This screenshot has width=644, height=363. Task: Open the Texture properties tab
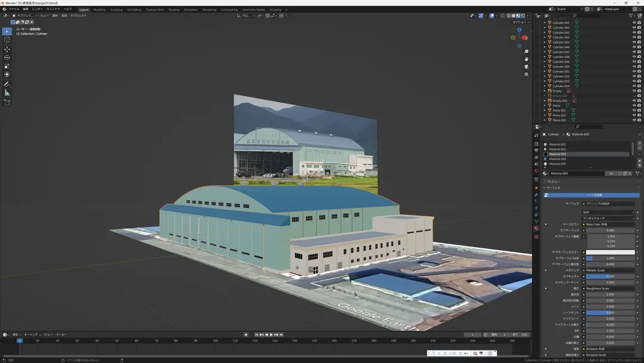click(x=537, y=237)
